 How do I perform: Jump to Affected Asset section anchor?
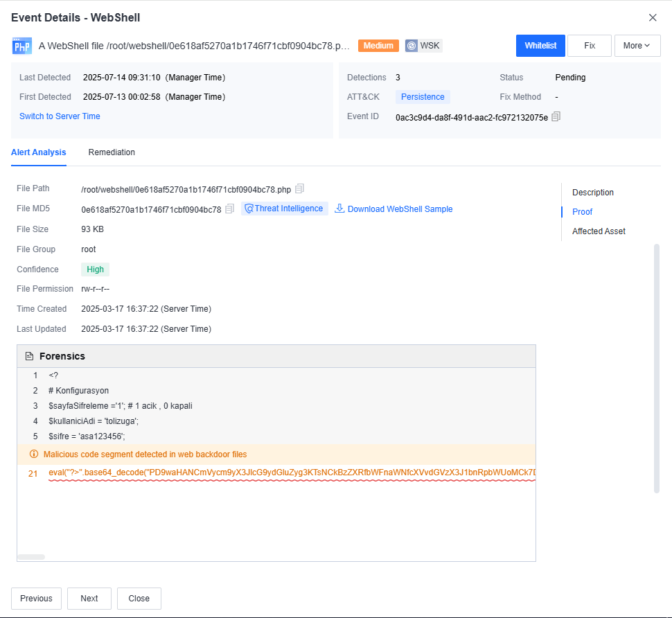point(599,231)
